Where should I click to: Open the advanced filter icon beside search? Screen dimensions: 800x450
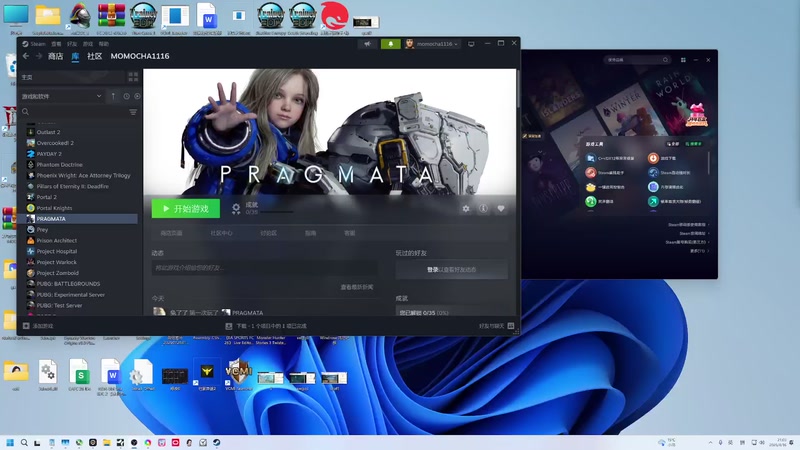133,112
